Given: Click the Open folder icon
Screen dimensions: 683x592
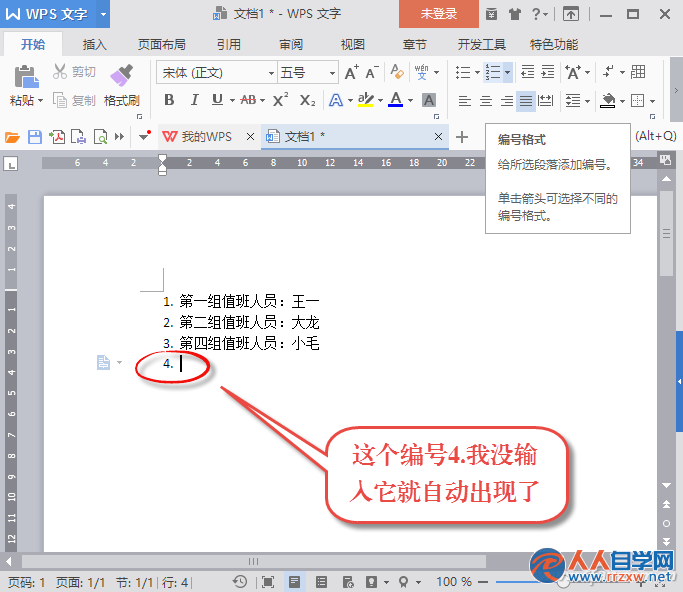Looking at the screenshot, I should click(12, 137).
